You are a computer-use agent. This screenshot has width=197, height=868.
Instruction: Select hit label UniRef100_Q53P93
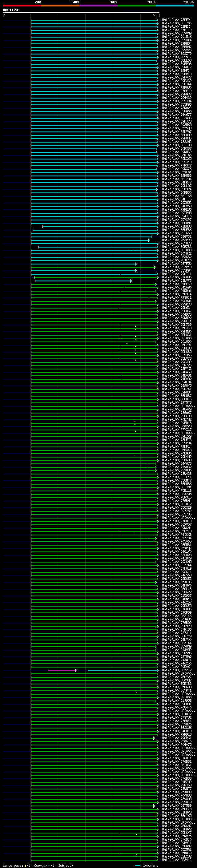coord(177,240)
